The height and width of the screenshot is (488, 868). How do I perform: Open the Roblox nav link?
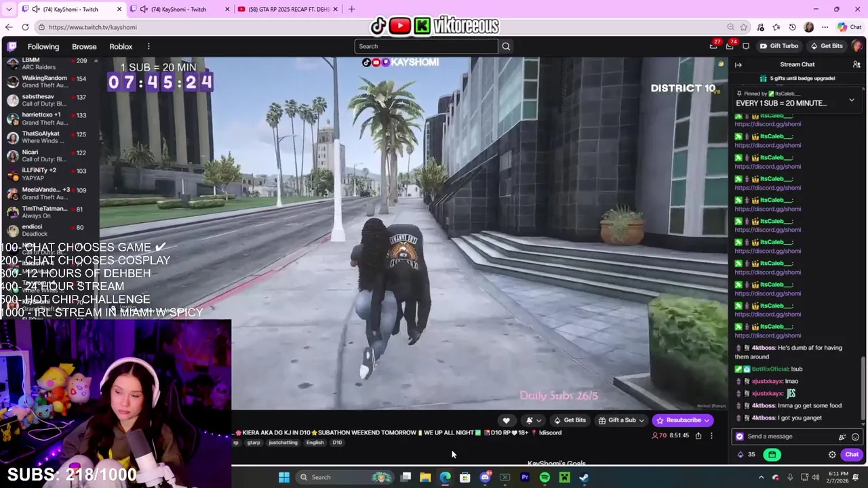tap(121, 47)
